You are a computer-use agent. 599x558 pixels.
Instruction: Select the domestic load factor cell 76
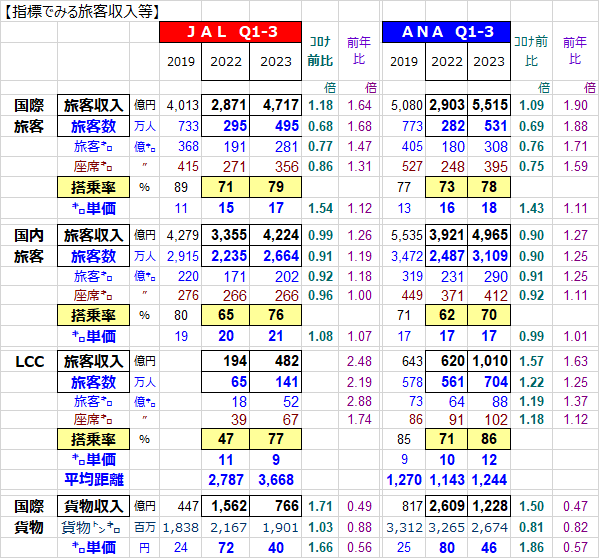(x=275, y=315)
